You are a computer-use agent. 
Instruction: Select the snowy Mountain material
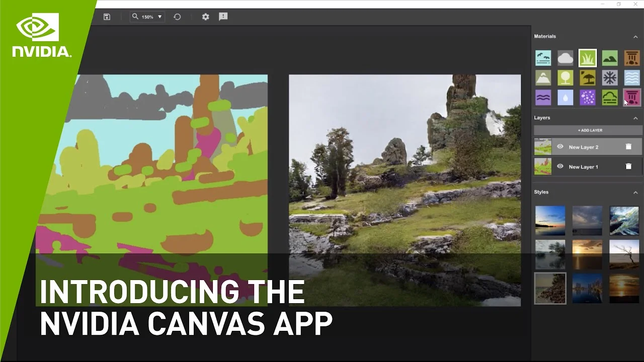[543, 78]
